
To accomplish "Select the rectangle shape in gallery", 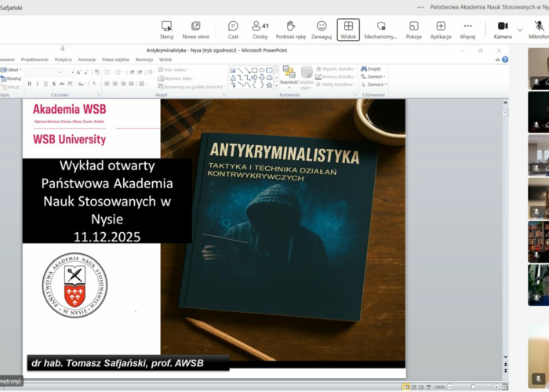I will click(x=255, y=71).
